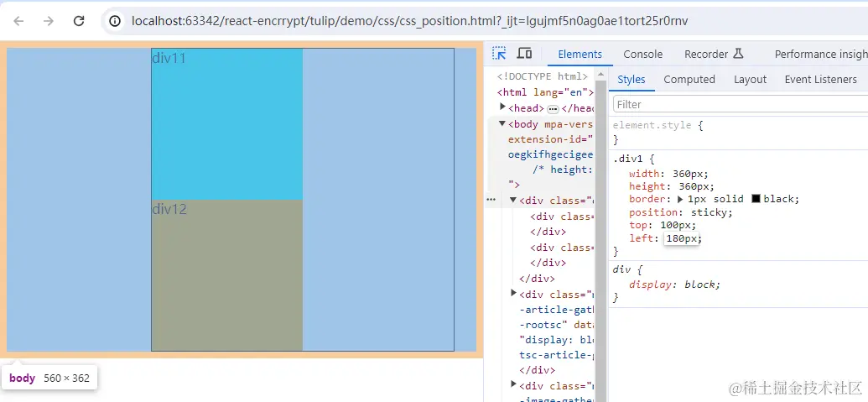
Task: Expand the image-gather div node arrow
Action: [514, 384]
